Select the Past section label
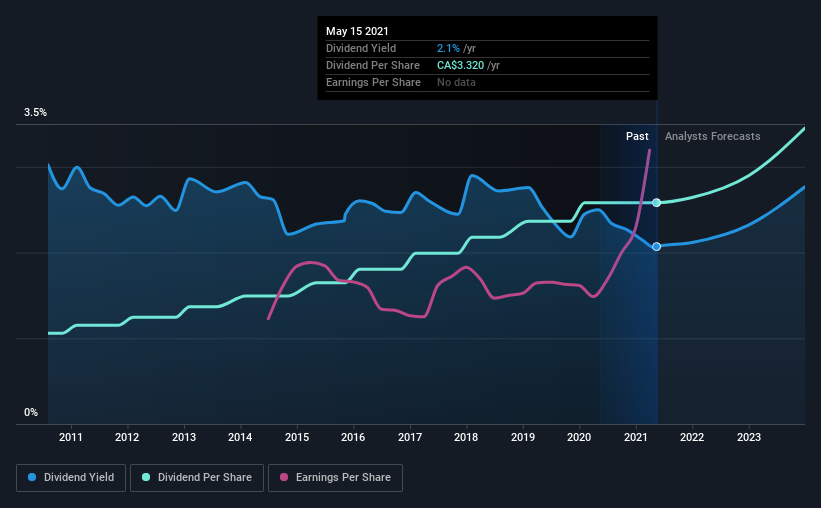This screenshot has width=821, height=508. click(637, 136)
